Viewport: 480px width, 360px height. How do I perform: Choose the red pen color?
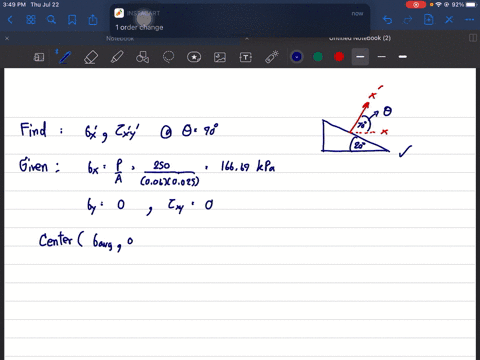(x=339, y=57)
